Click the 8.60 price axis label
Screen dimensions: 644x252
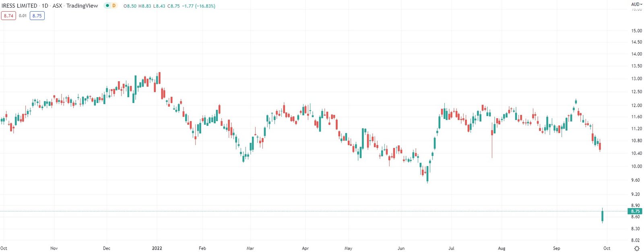click(x=635, y=217)
